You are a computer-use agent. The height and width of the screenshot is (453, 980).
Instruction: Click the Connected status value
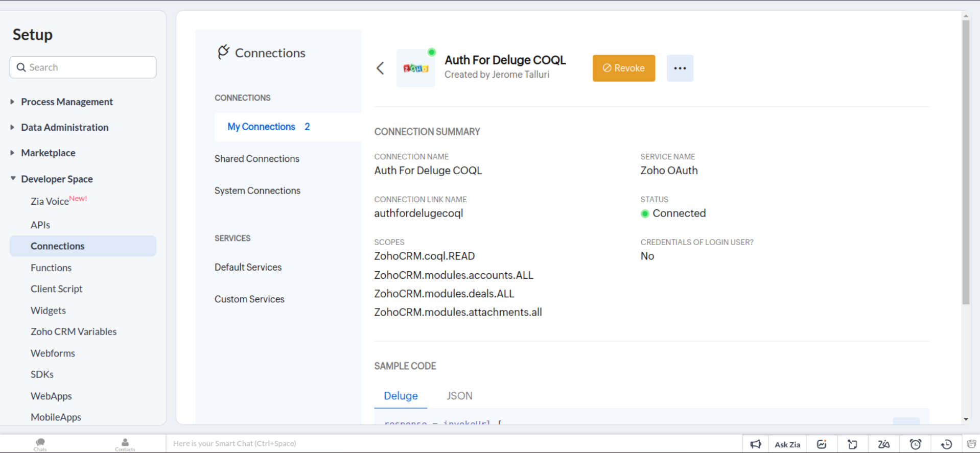click(679, 213)
